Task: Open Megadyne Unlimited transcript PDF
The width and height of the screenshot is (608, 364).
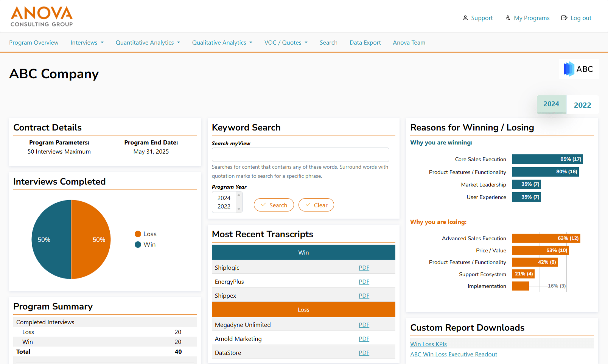Action: tap(364, 325)
